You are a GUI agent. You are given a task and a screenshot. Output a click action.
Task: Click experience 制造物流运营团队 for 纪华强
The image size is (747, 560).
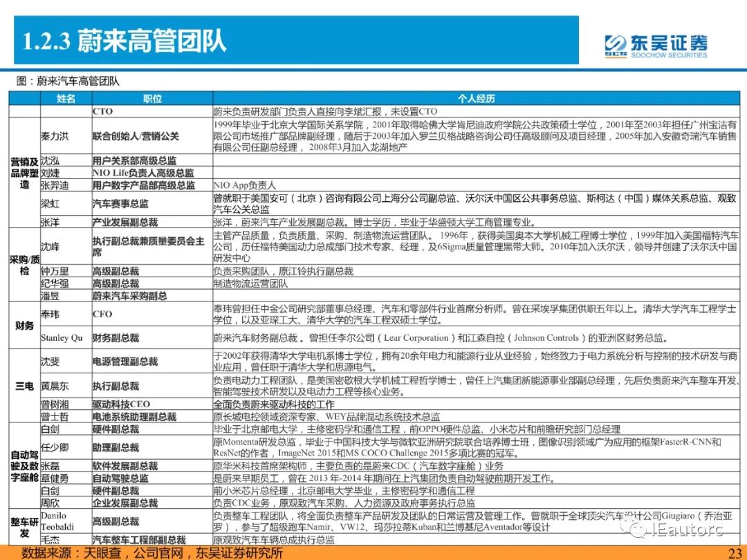(x=476, y=283)
